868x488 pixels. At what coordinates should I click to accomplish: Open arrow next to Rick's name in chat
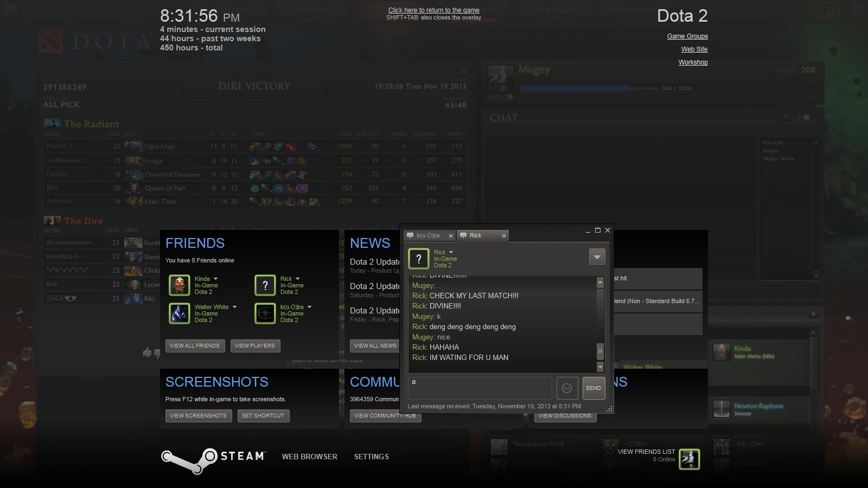pos(451,252)
